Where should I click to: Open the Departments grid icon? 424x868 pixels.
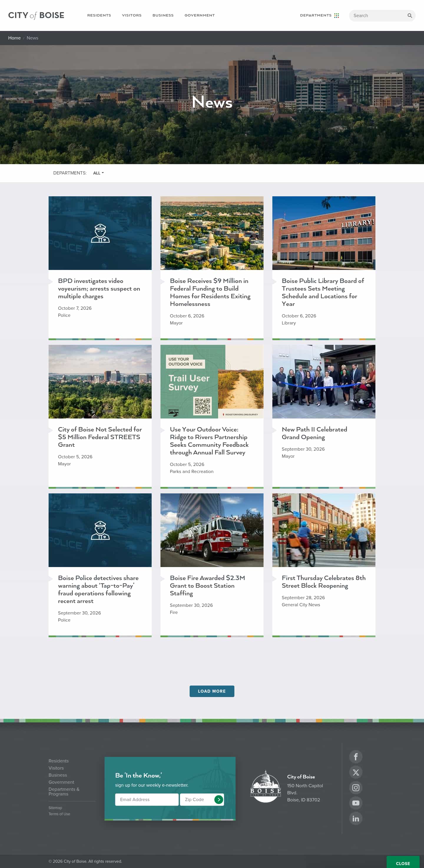(x=337, y=16)
